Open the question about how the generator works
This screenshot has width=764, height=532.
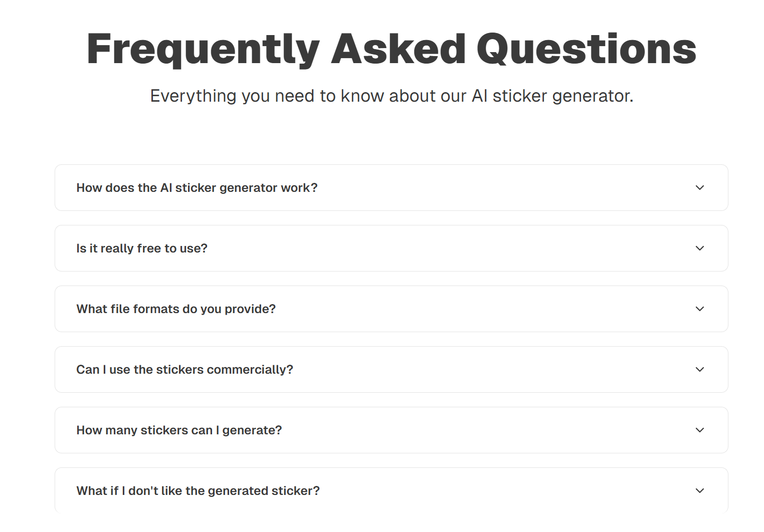click(197, 188)
